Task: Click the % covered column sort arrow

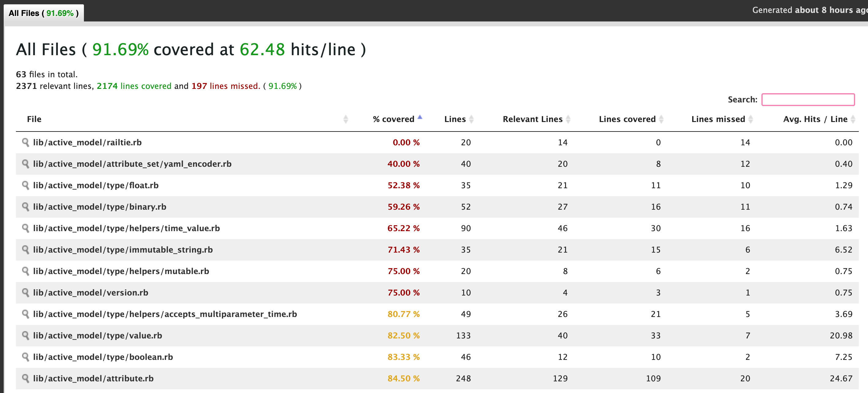Action: click(422, 118)
